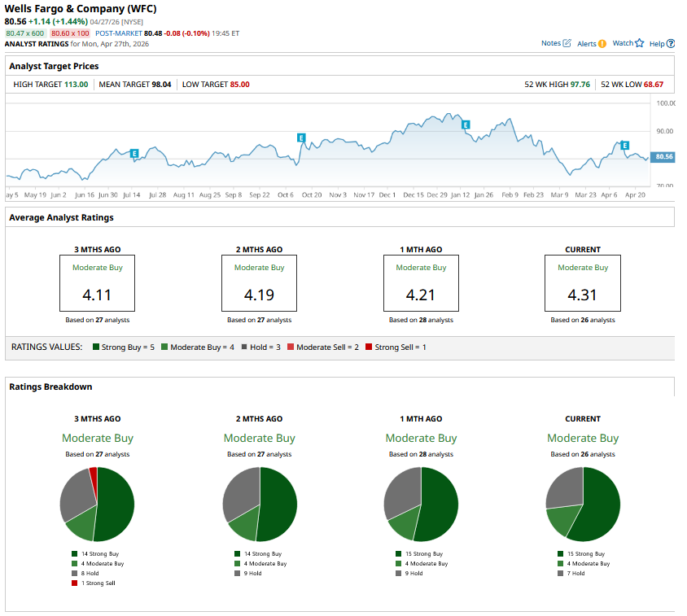Click the gray Hold = 3 legend swatch
Screen dimensions: 687x616
245,347
